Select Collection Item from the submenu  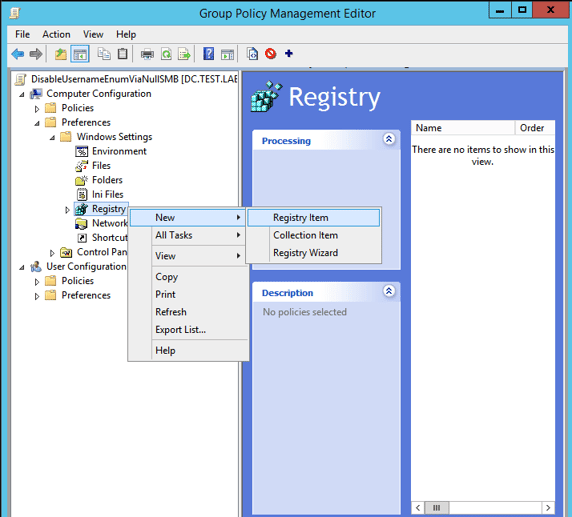(314, 235)
